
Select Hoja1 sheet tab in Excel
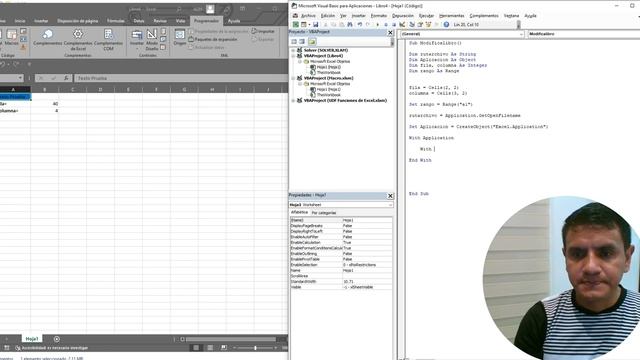click(32, 339)
